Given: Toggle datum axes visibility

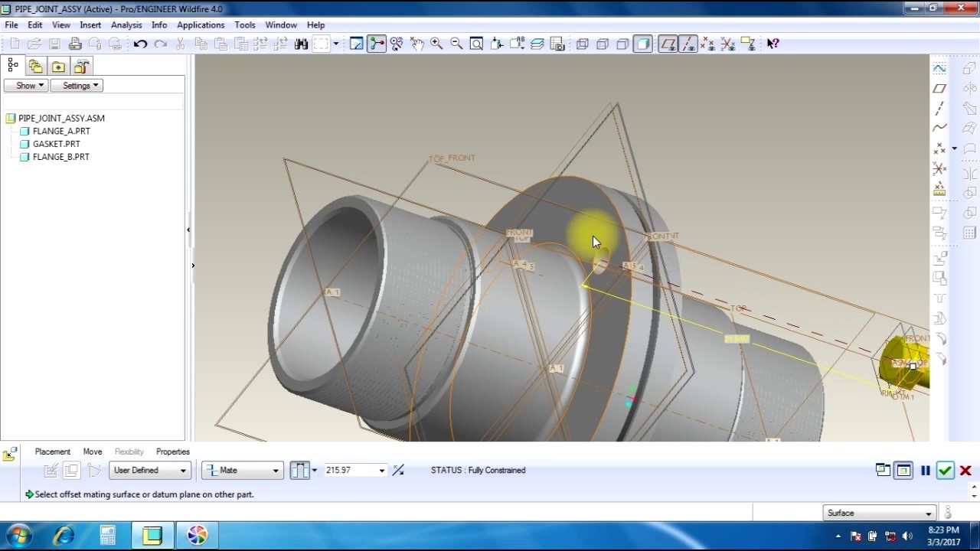Looking at the screenshot, I should pos(688,44).
